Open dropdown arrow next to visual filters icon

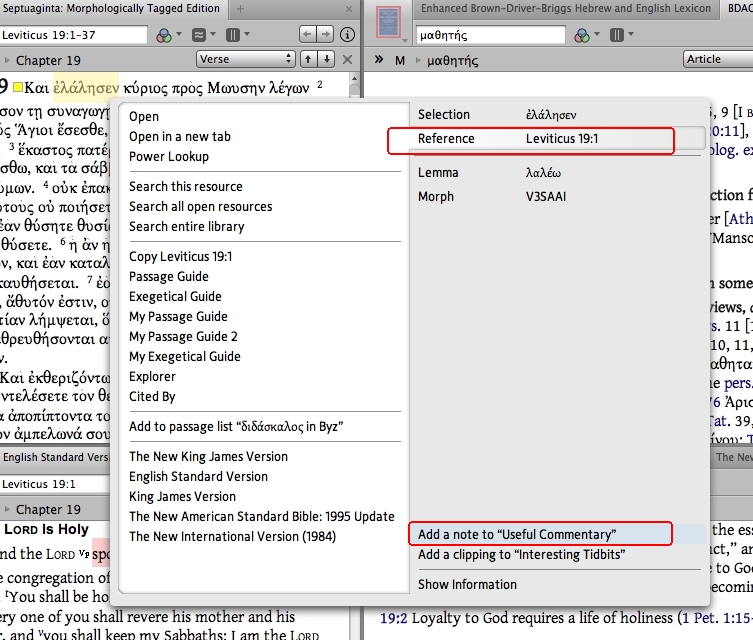tap(179, 34)
